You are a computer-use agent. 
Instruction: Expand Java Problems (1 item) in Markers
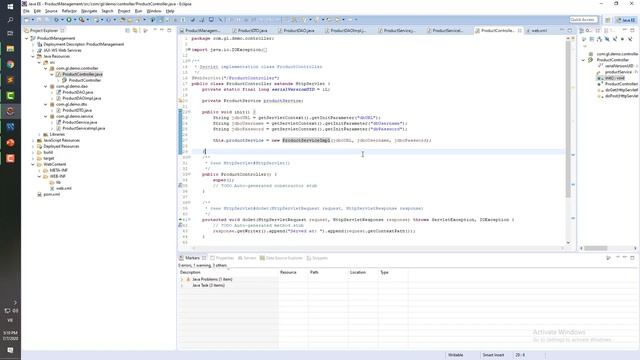(182, 280)
